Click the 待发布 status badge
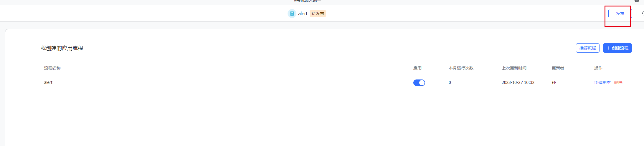The width and height of the screenshot is (644, 146). [x=318, y=14]
